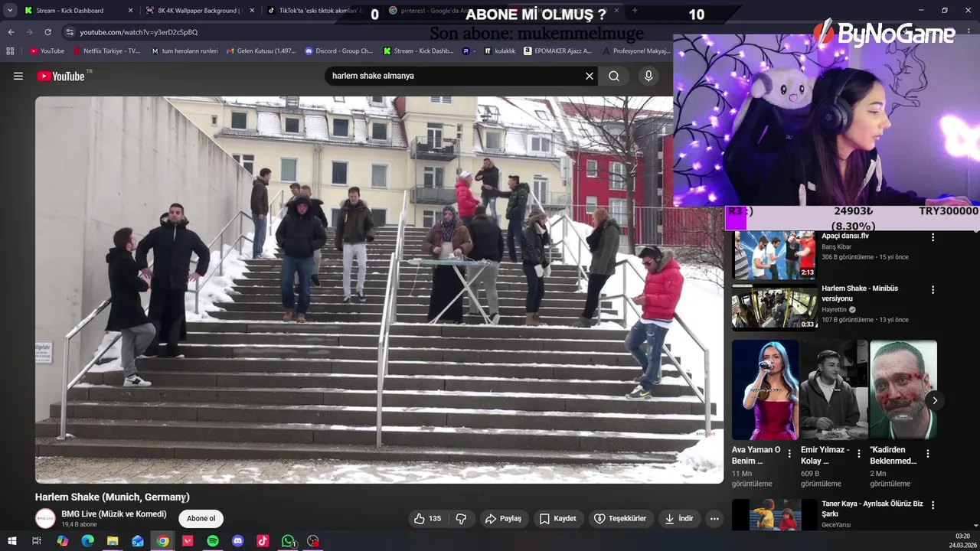Open Discord - Group Ch... bookmark
Image resolution: width=980 pixels, height=551 pixels.
coord(339,51)
